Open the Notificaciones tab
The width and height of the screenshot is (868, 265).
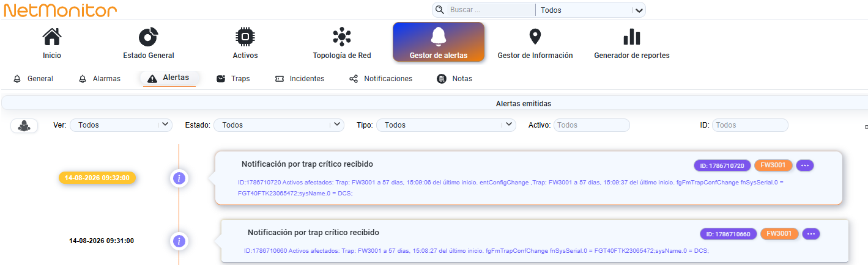(380, 79)
